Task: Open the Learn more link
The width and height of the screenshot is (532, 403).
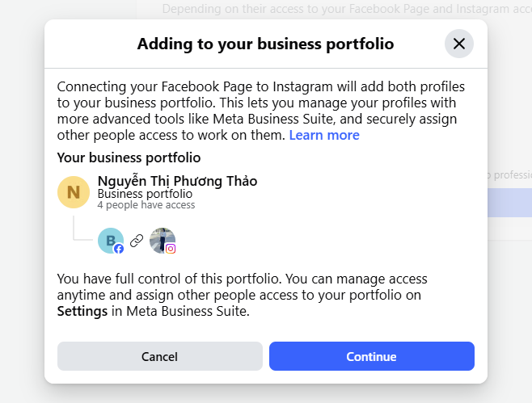Action: (x=324, y=135)
